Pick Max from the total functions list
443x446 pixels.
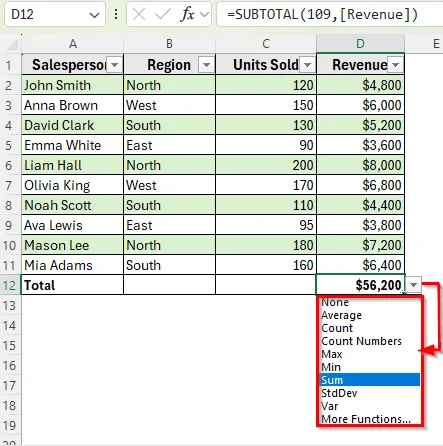click(x=370, y=354)
